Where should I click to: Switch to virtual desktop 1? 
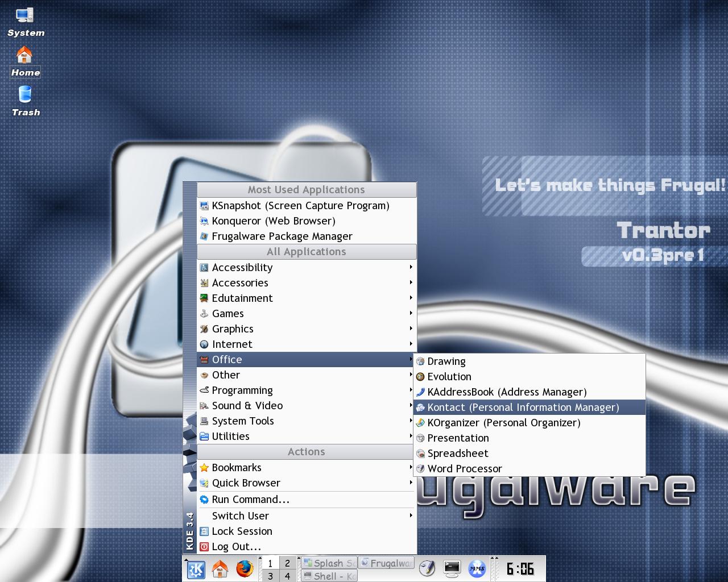270,563
